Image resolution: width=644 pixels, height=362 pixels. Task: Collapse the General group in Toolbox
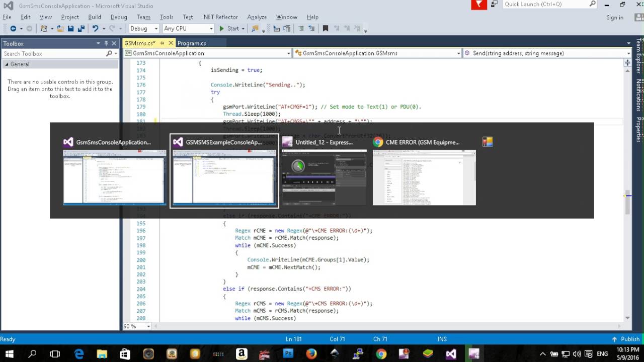click(x=7, y=64)
